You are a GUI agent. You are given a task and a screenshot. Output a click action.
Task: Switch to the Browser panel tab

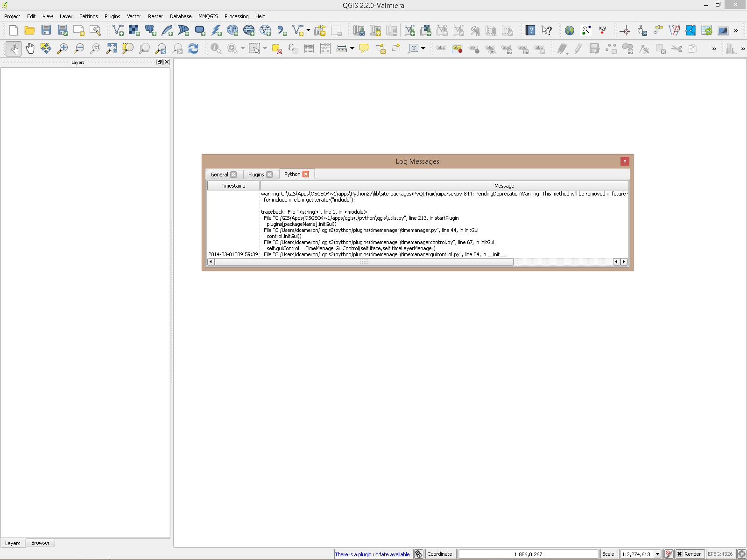pos(40,543)
